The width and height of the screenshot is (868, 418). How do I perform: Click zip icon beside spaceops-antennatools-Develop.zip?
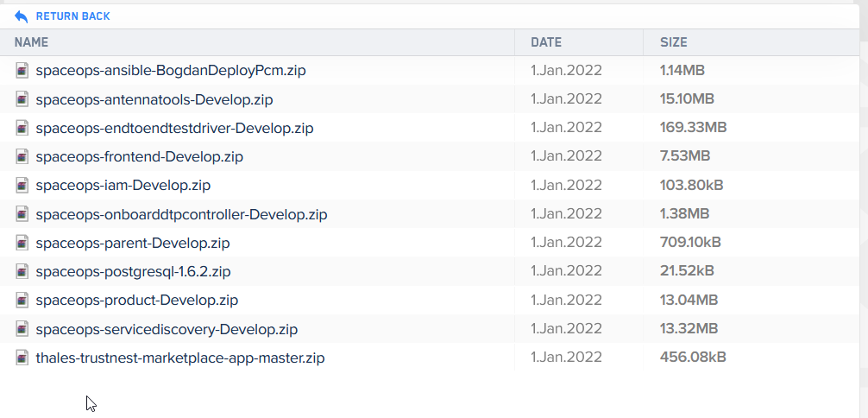pyautogui.click(x=23, y=99)
